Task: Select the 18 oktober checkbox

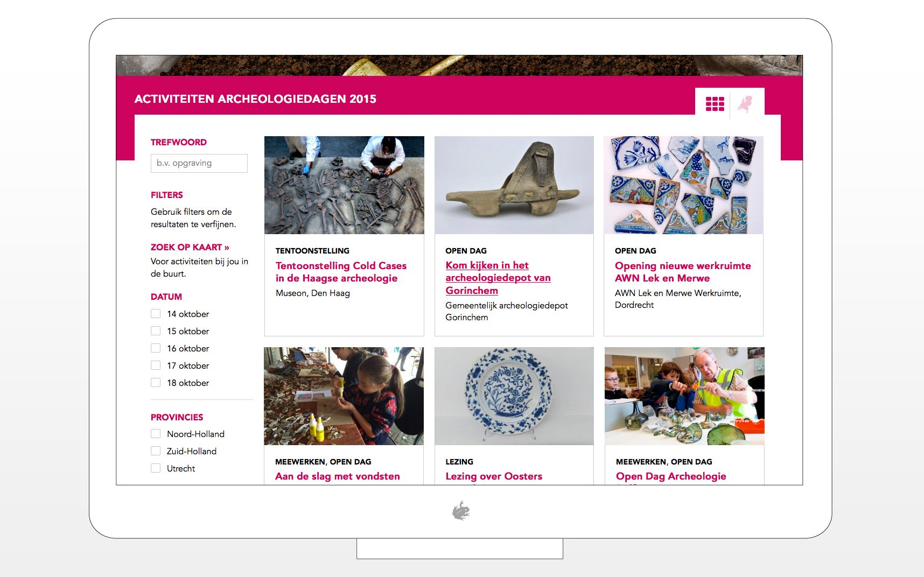Action: pyautogui.click(x=156, y=383)
